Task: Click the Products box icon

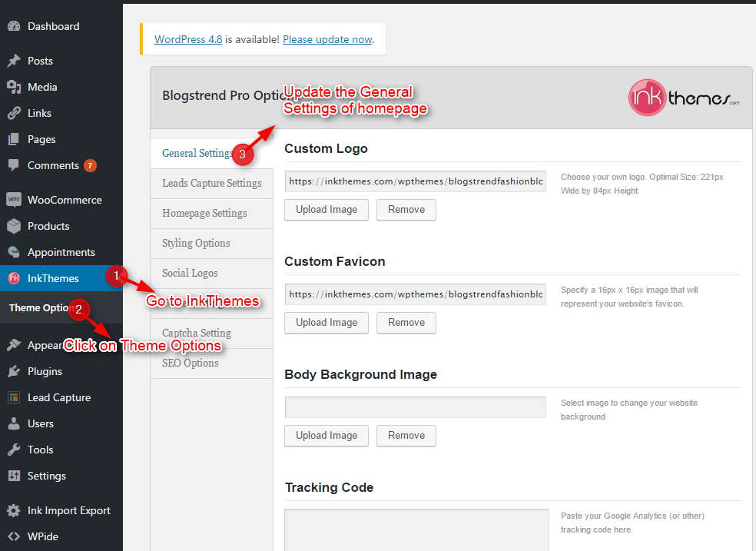Action: (x=14, y=226)
